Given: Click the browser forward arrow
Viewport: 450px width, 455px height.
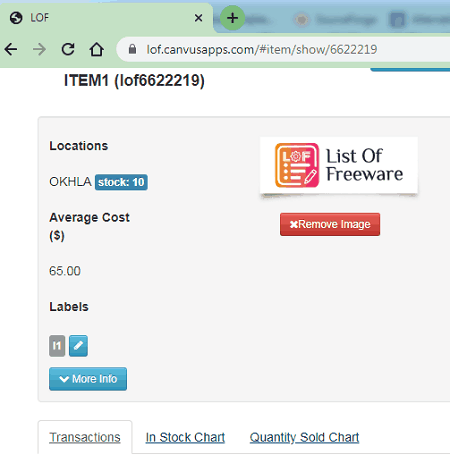Looking at the screenshot, I should coord(39,50).
